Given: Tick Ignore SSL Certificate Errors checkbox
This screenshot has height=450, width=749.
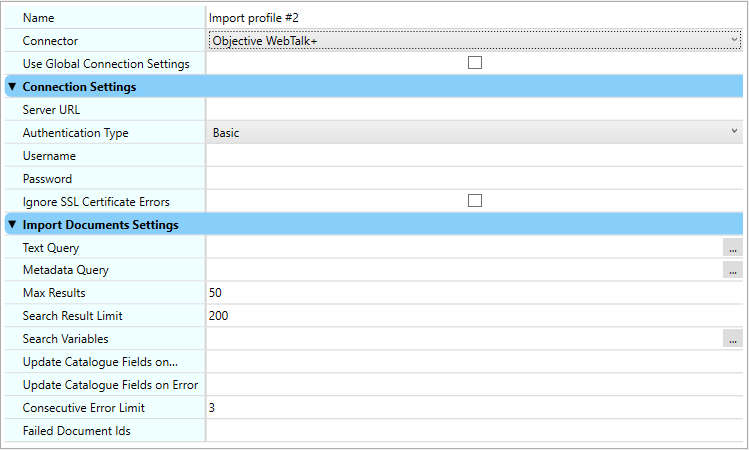Looking at the screenshot, I should [475, 201].
